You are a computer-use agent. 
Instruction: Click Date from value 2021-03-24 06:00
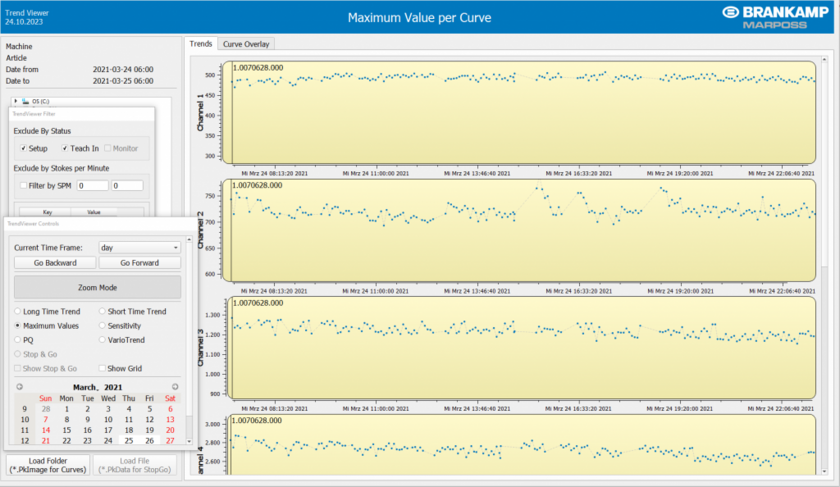click(123, 69)
